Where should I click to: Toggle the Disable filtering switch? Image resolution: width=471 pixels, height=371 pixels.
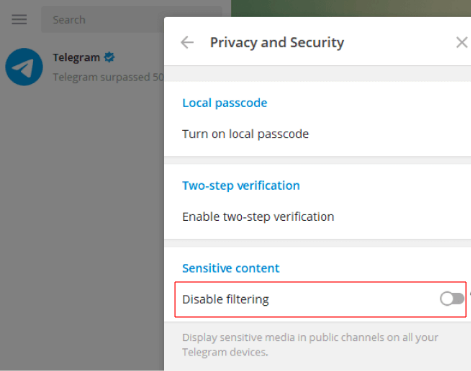tap(452, 299)
